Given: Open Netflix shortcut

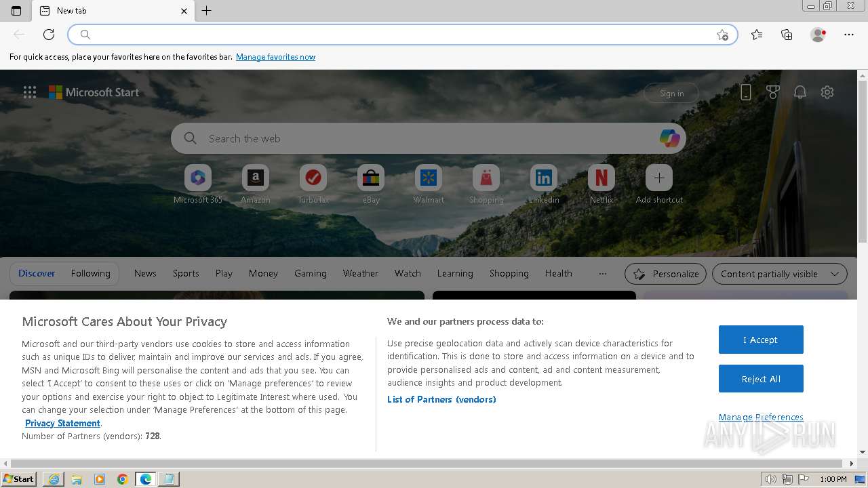Looking at the screenshot, I should click(x=601, y=184).
